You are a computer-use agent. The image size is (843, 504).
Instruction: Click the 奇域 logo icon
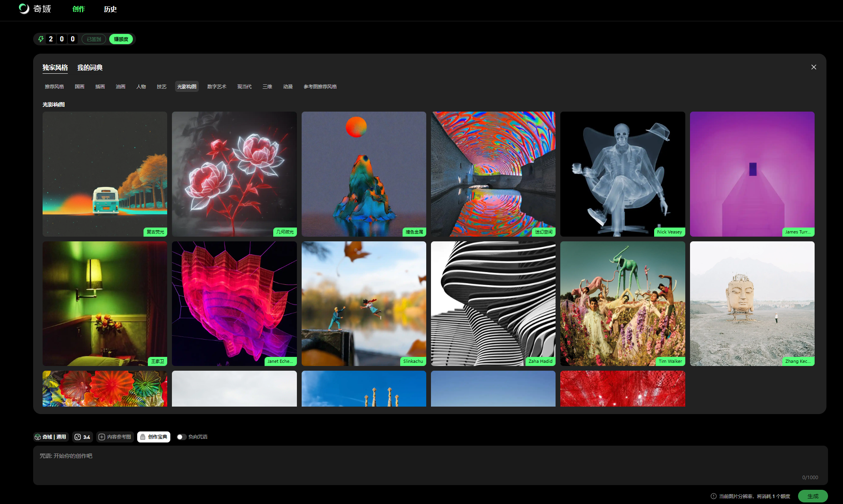(24, 9)
